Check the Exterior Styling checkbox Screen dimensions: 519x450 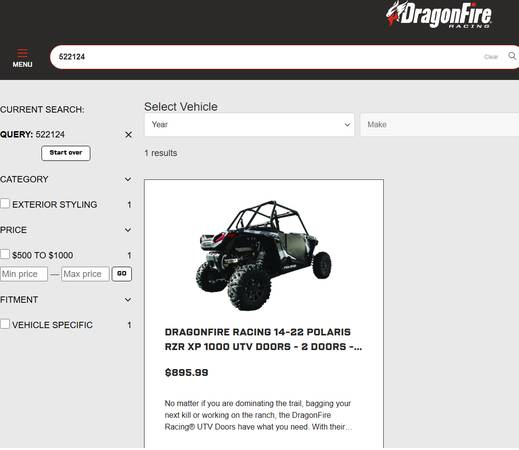tap(5, 203)
